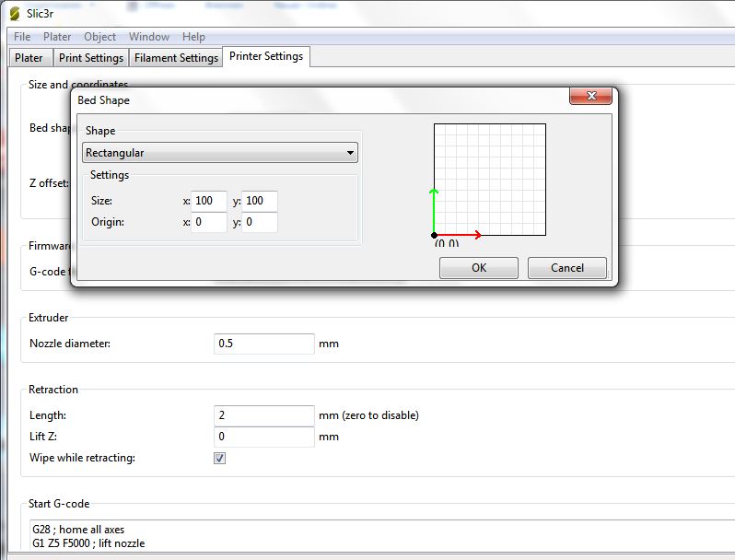
Task: Click the 'Size:' label in Settings
Action: tap(101, 201)
